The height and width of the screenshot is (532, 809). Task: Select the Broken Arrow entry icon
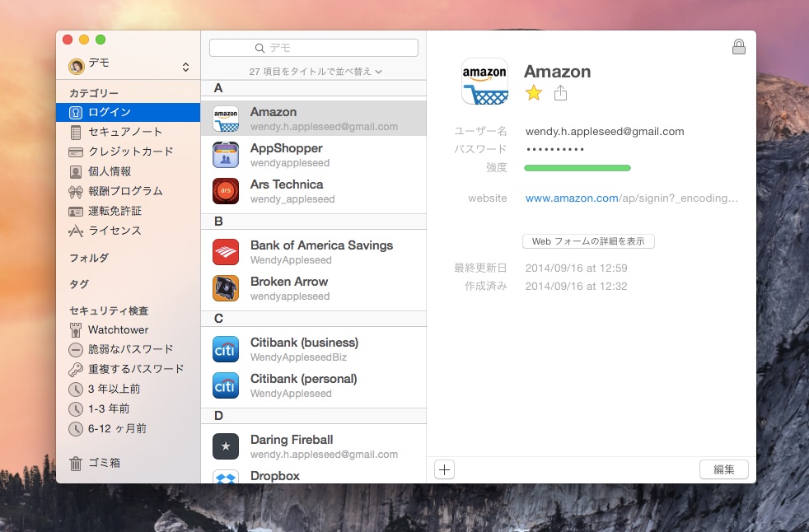pos(226,288)
